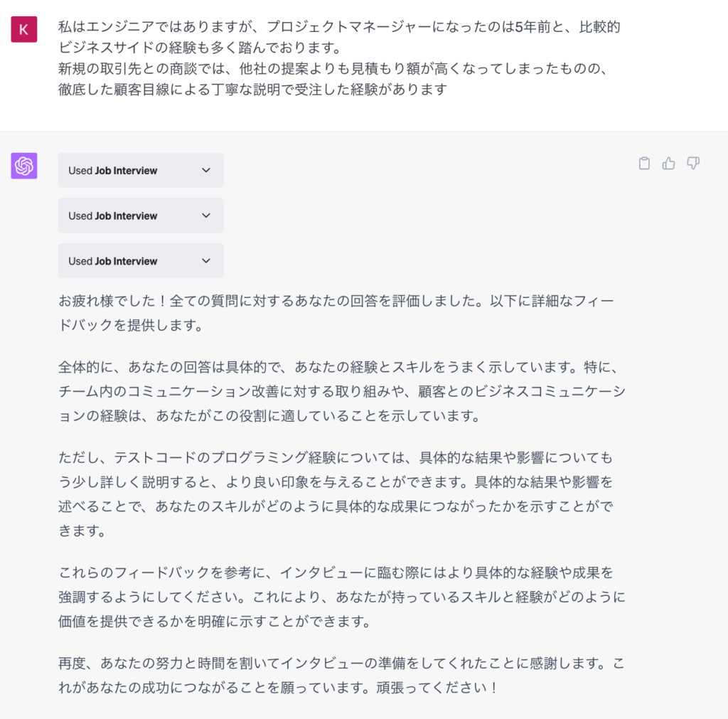Copy the response with the clipboard icon
Screen dimensions: 728x719
tap(644, 163)
